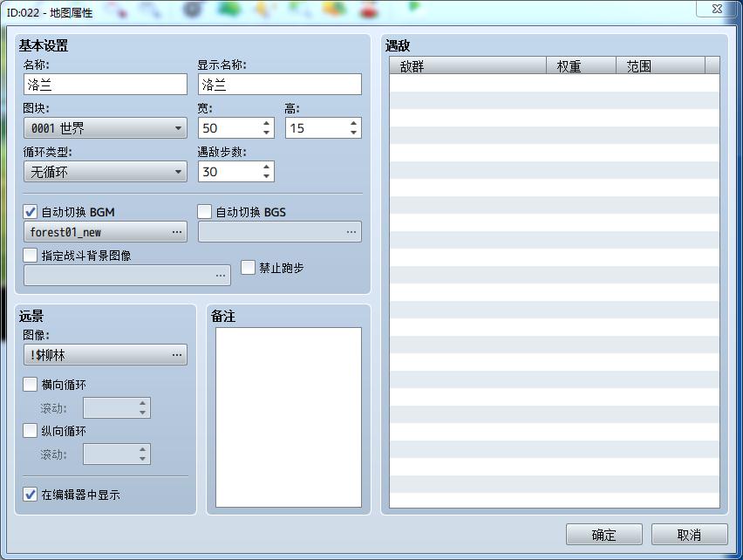Viewport: 743px width, 560px height.
Task: Click the 敌群 column header
Action: 468,65
